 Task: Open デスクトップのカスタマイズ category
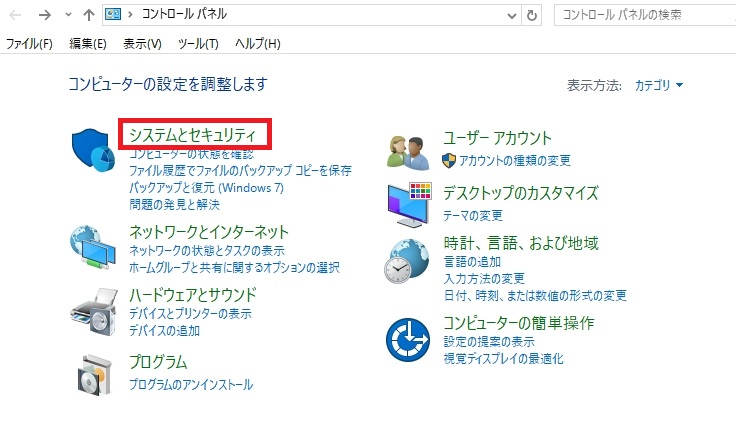pos(521,193)
